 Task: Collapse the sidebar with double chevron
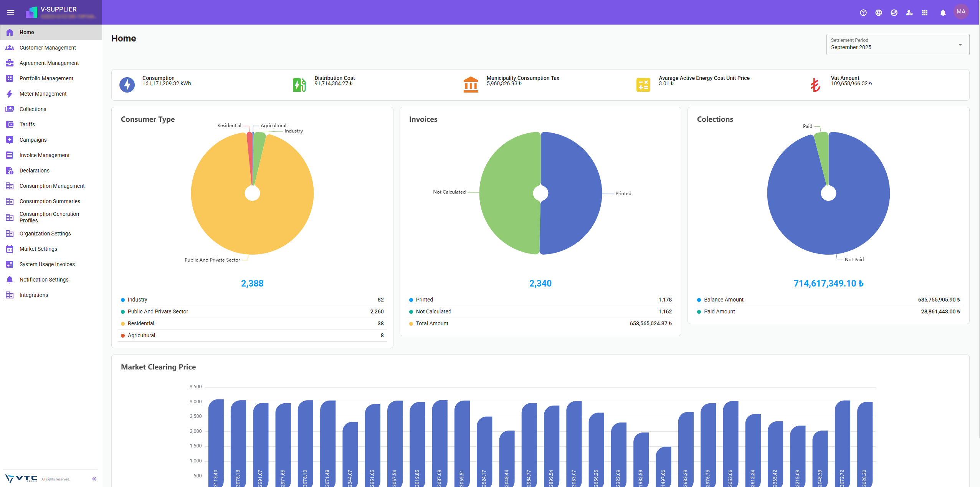tap(94, 479)
